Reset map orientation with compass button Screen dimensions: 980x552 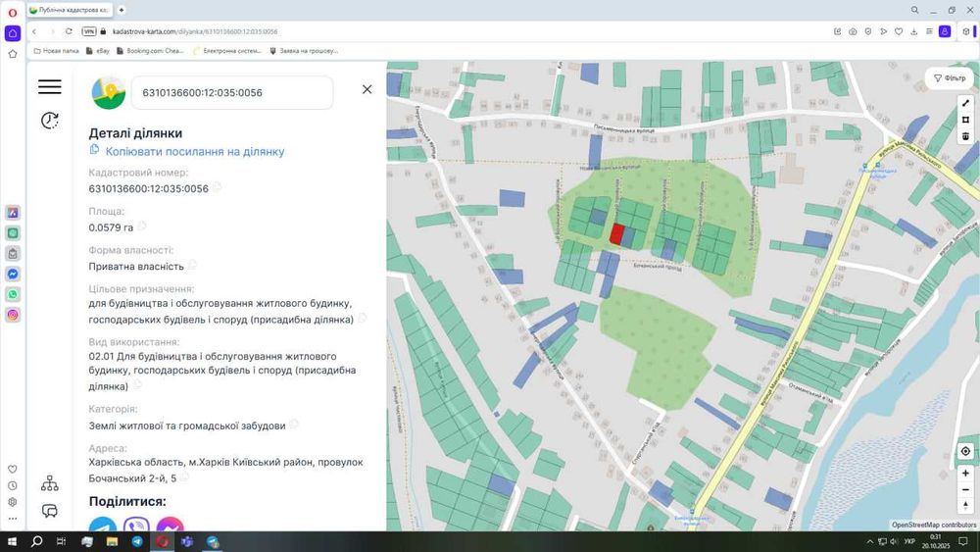click(x=965, y=505)
